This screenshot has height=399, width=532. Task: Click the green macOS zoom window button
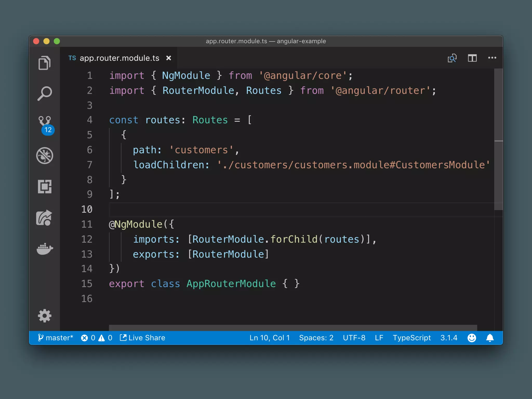coord(57,41)
